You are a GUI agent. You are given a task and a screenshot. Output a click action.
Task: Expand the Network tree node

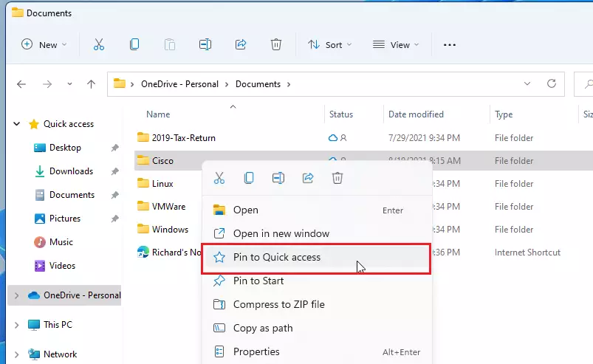click(x=17, y=354)
